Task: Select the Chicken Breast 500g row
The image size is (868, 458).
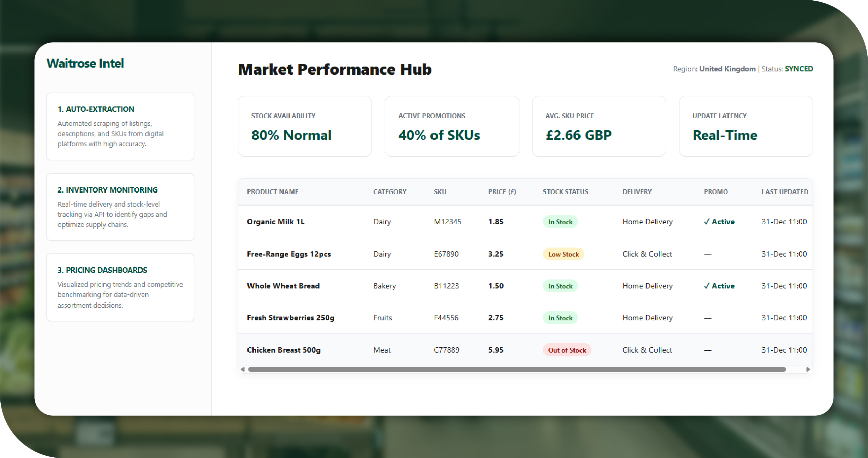Action: 283,350
